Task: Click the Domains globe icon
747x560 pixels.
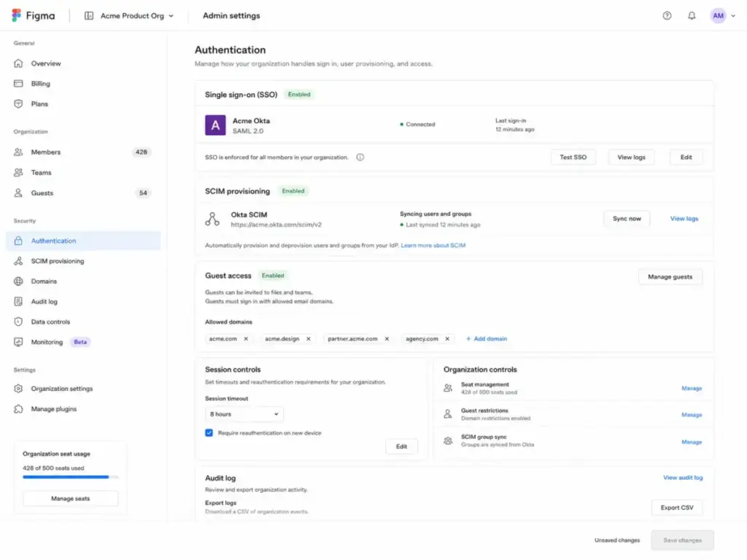Action: pos(18,281)
